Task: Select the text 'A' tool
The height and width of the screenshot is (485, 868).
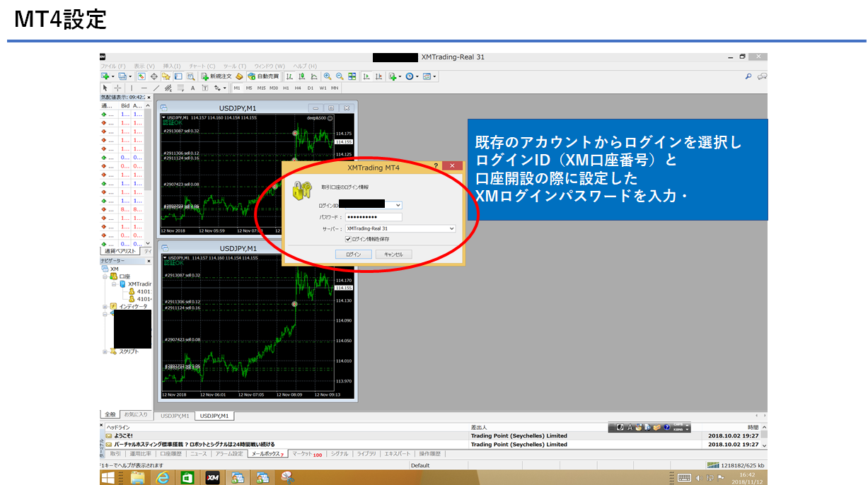Action: click(x=192, y=88)
